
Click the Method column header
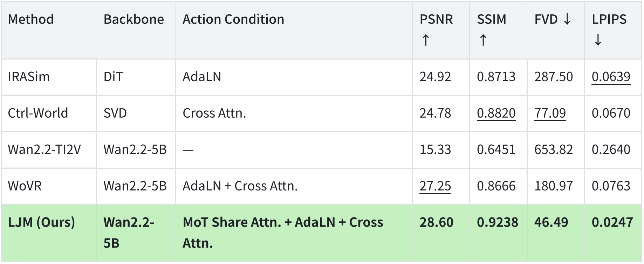click(x=49, y=30)
